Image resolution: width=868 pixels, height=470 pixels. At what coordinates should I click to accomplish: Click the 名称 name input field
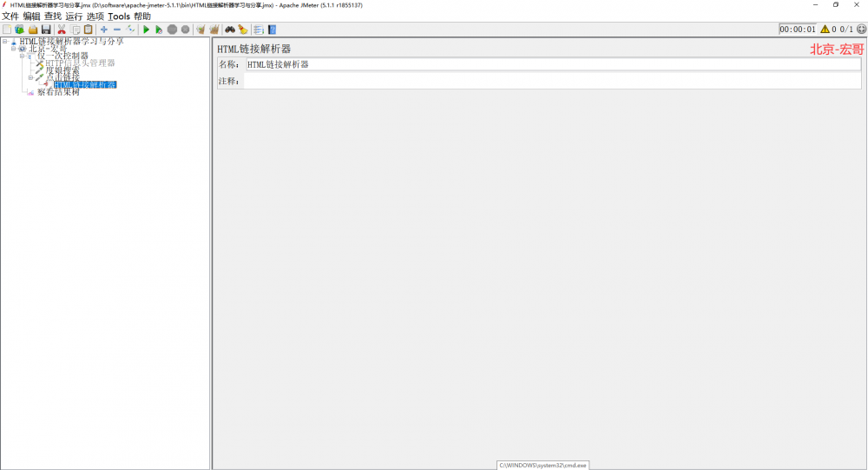(x=552, y=64)
